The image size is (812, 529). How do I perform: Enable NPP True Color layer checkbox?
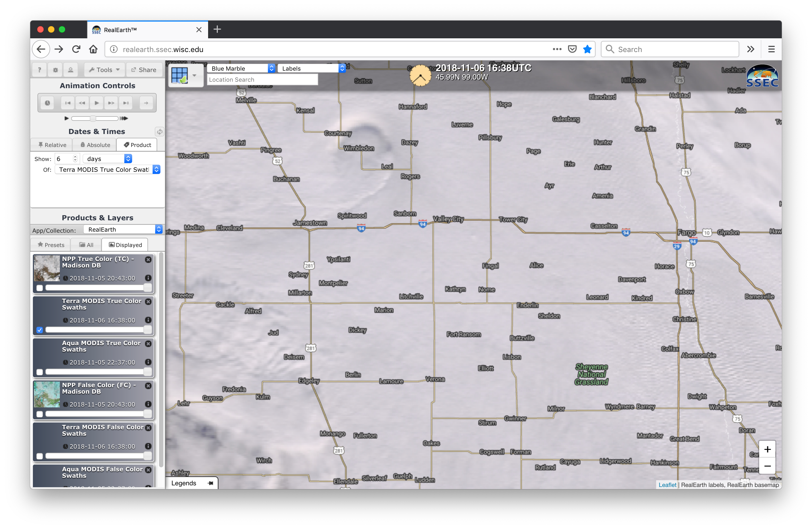pyautogui.click(x=40, y=288)
